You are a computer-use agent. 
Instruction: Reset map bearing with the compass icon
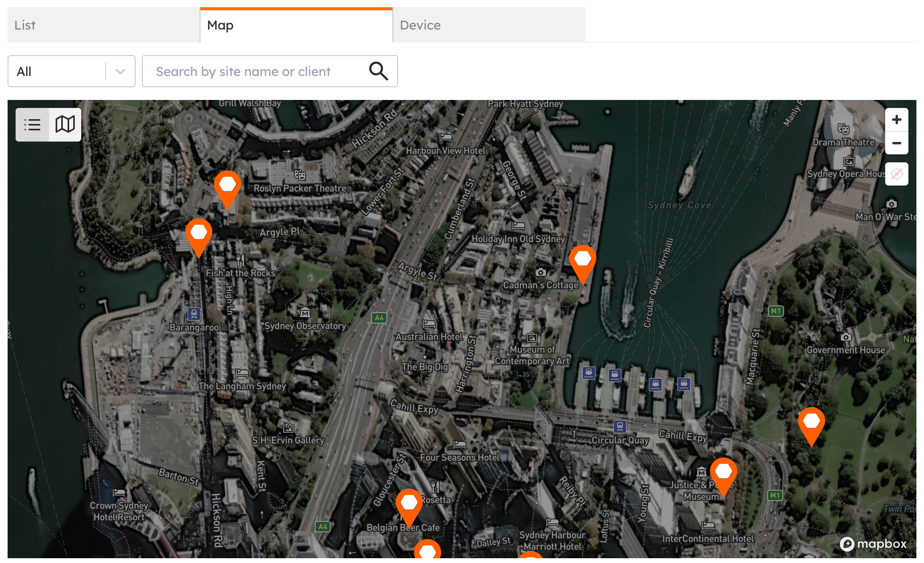[896, 174]
